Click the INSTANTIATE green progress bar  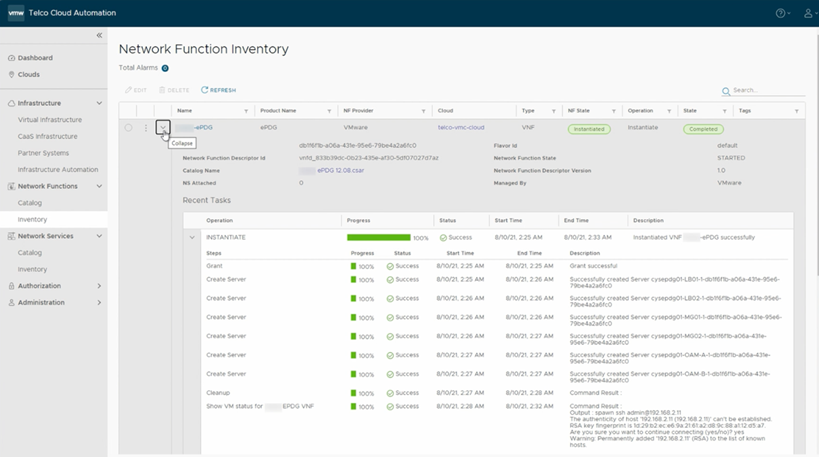(x=378, y=237)
